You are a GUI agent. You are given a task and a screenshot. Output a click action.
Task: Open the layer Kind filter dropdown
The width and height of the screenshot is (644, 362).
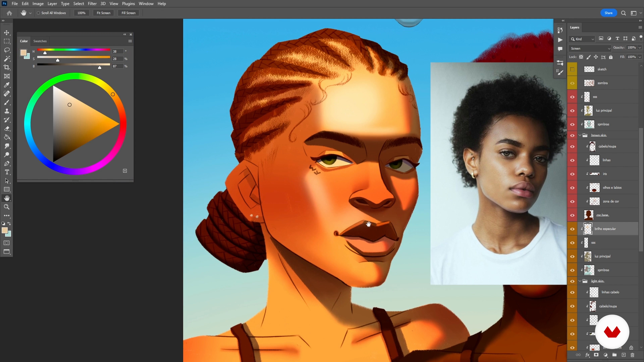[582, 39]
